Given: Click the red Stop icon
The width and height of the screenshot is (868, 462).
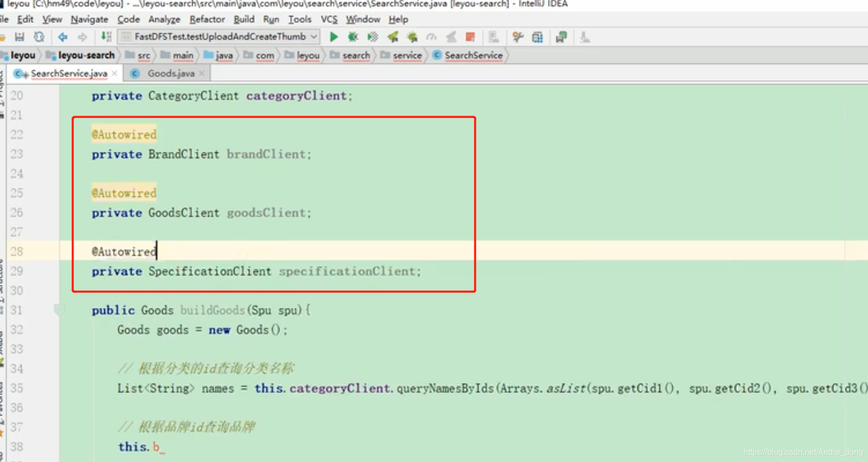Looking at the screenshot, I should 470,37.
